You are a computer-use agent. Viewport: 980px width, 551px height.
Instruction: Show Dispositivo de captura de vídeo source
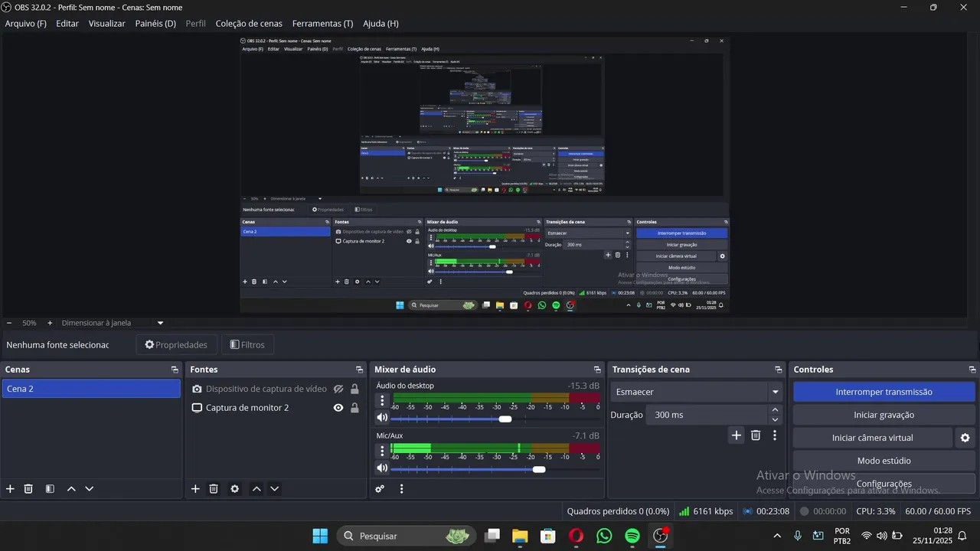point(338,389)
